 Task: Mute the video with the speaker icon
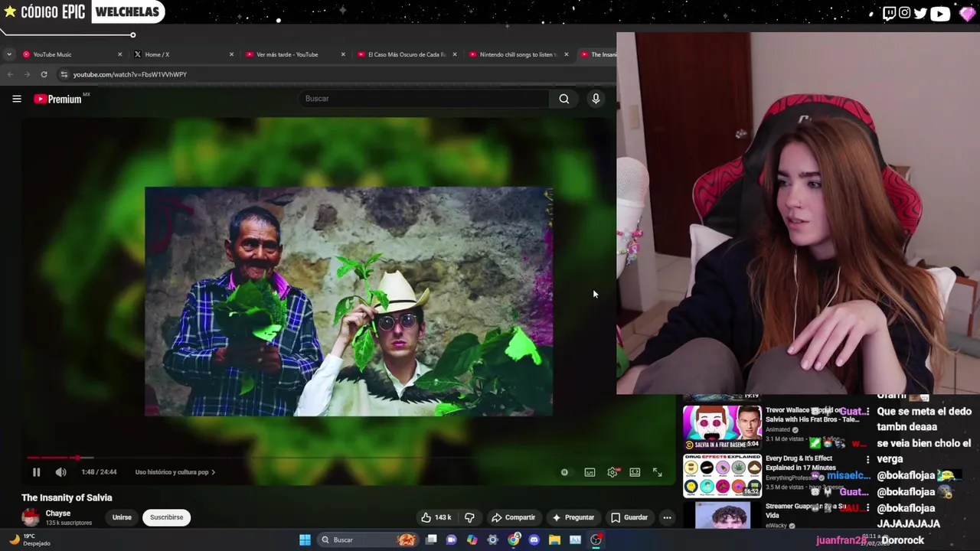pyautogui.click(x=60, y=472)
